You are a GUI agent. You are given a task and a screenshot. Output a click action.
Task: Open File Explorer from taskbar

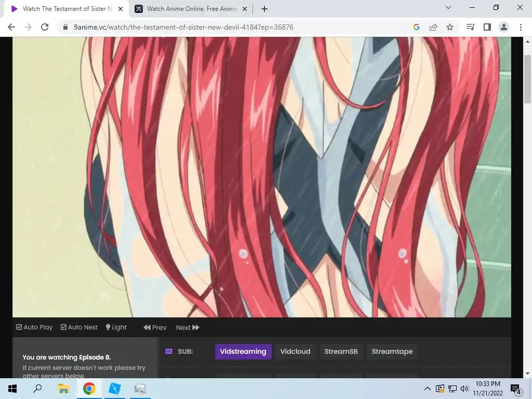coord(63,389)
